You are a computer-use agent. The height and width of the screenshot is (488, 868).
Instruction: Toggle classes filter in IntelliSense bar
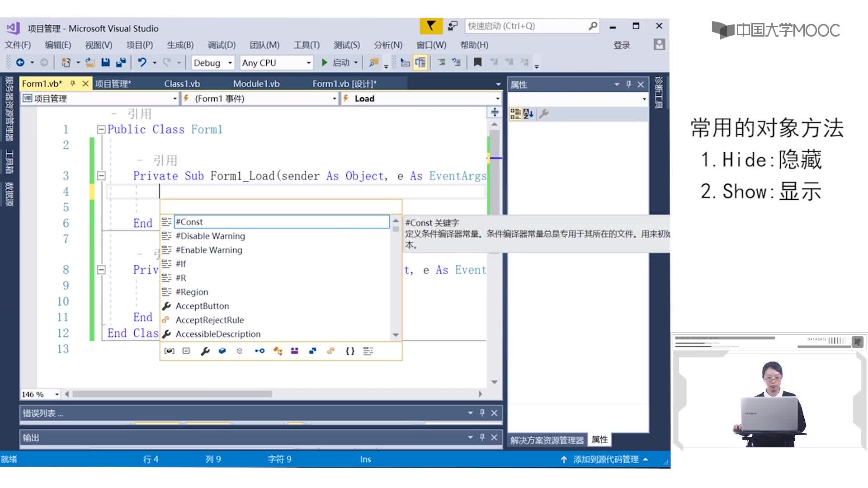(278, 351)
